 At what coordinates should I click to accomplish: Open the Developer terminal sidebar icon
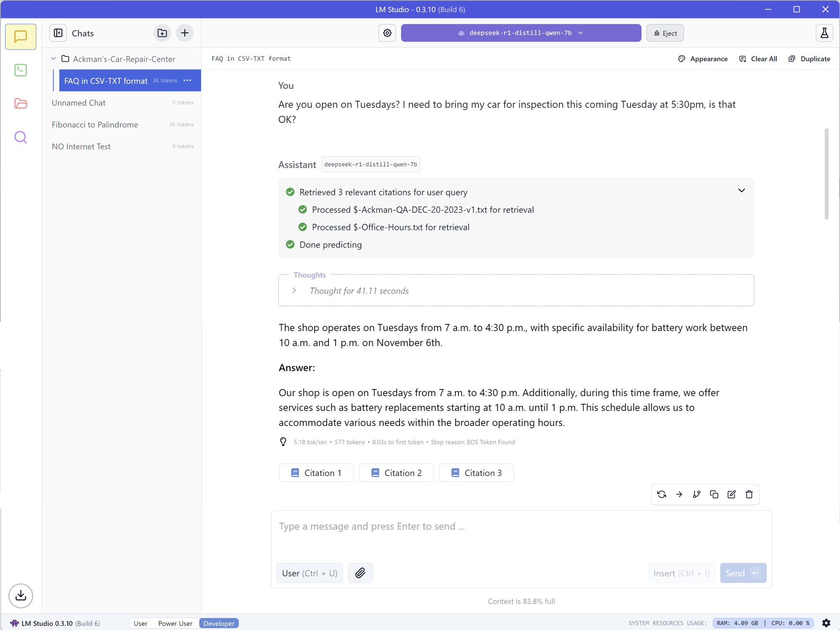[x=21, y=70]
